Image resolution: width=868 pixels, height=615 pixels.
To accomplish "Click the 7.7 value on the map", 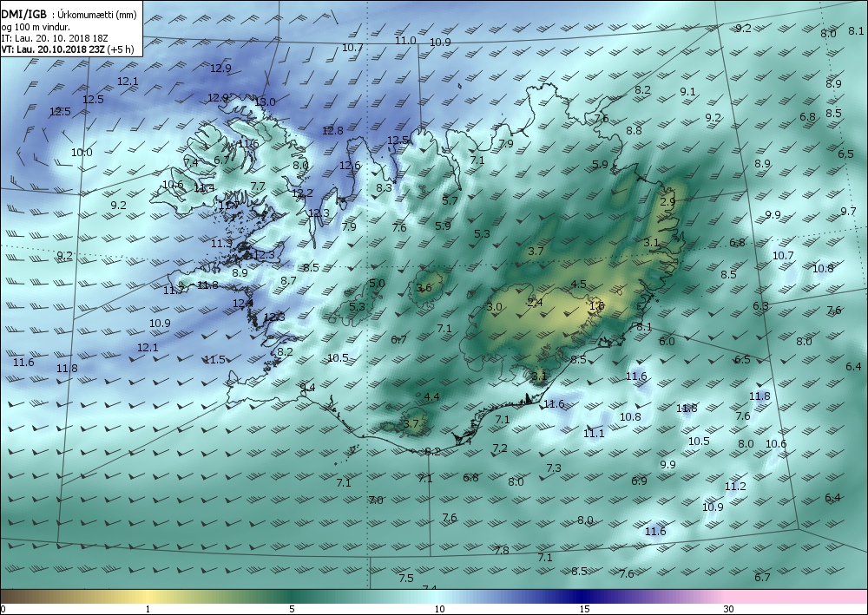I will (258, 186).
